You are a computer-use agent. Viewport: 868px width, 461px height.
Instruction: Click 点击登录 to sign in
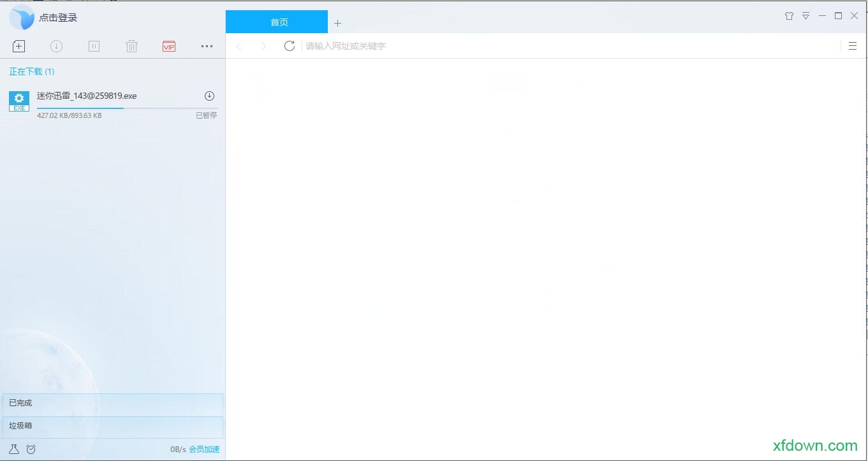[x=58, y=18]
